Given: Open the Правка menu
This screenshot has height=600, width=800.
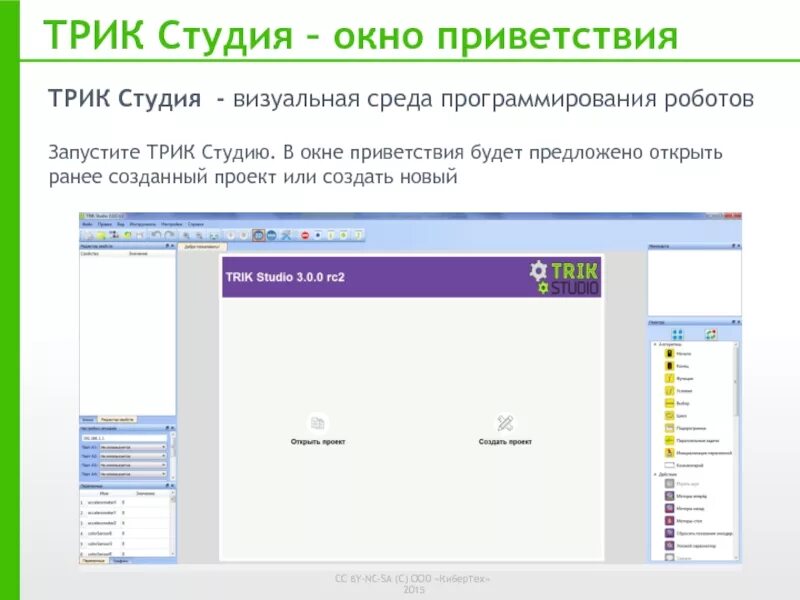Looking at the screenshot, I should (x=105, y=224).
